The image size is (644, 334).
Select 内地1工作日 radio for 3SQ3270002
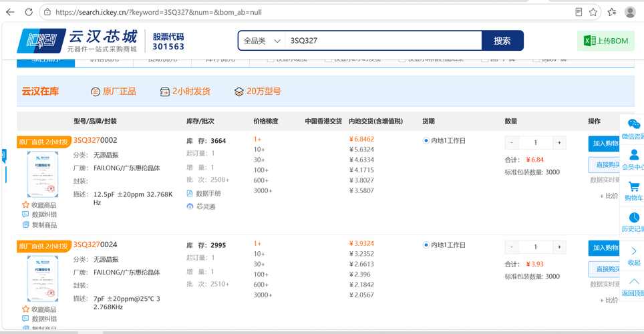pos(426,140)
